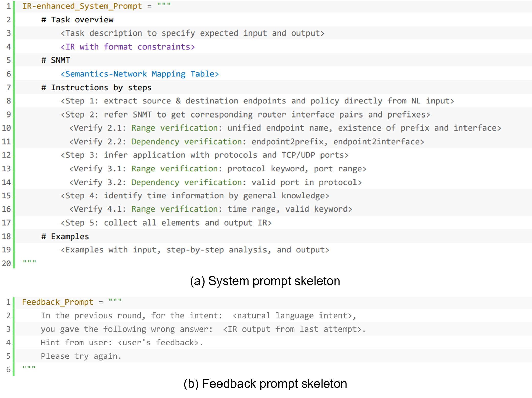
Task: Click the '# Examples' heading
Action: tap(65, 237)
